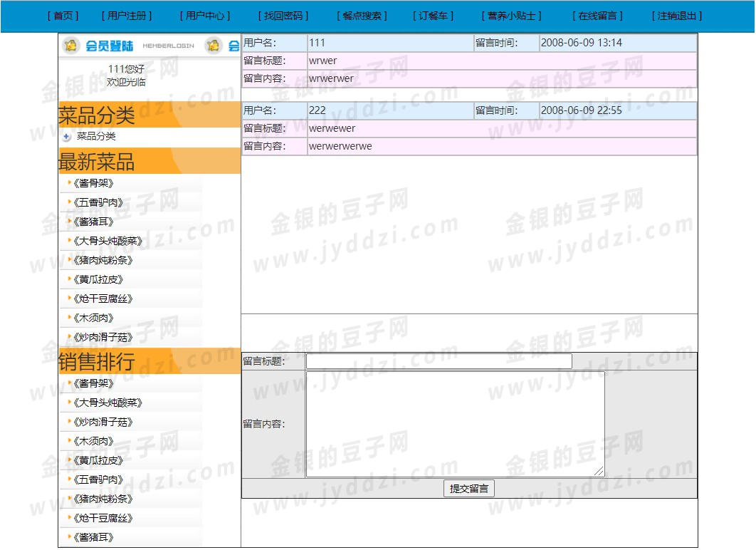Open 《酱骨架》 in 销售排行 list
Image resolution: width=756 pixels, height=550 pixels.
pyautogui.click(x=93, y=383)
